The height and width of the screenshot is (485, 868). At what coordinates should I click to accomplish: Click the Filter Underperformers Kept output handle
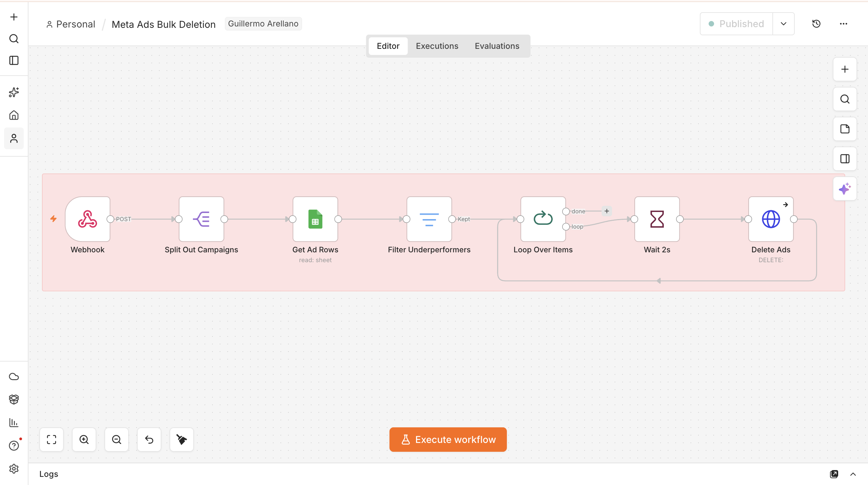pyautogui.click(x=452, y=219)
